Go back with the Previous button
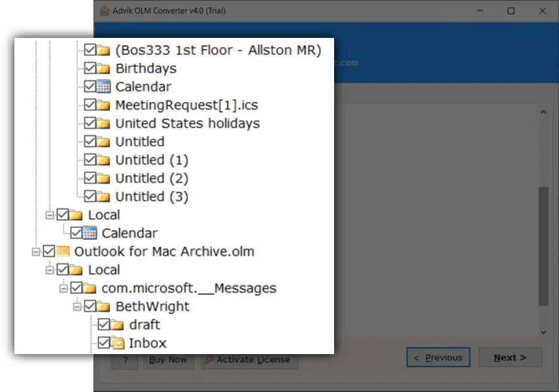The height and width of the screenshot is (392, 559). pos(439,357)
